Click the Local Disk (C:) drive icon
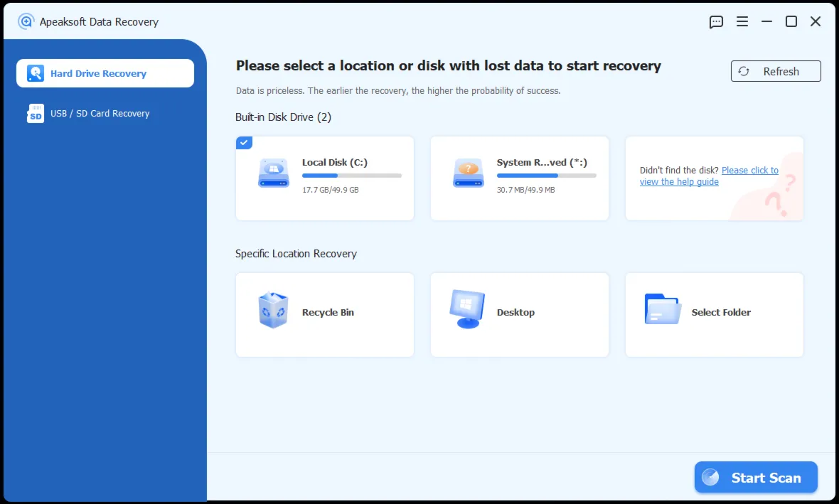The image size is (839, 504). click(274, 173)
